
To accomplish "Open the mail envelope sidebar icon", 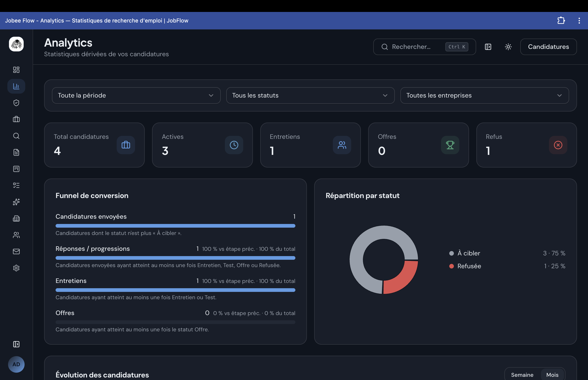I will (x=16, y=251).
